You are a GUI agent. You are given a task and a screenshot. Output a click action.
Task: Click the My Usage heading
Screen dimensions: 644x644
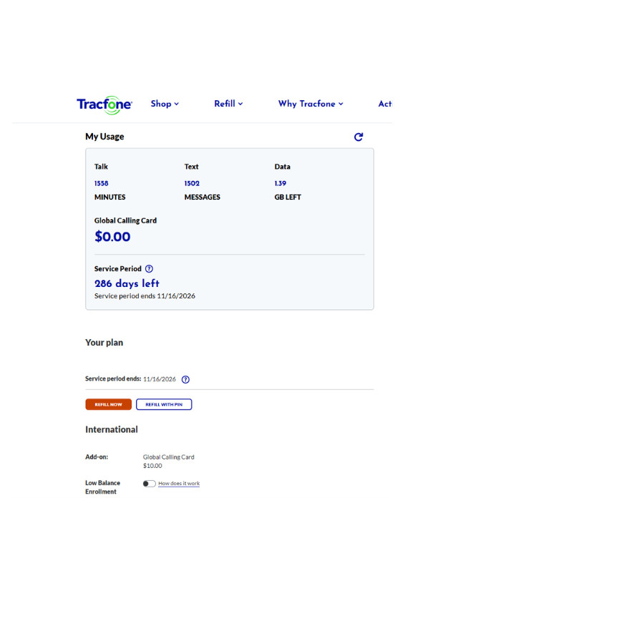(104, 137)
